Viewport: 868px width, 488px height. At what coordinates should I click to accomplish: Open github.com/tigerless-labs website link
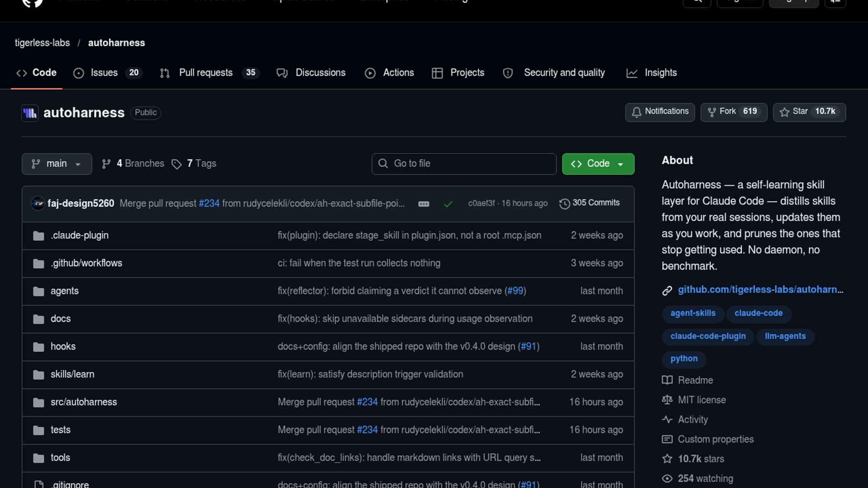[760, 290]
